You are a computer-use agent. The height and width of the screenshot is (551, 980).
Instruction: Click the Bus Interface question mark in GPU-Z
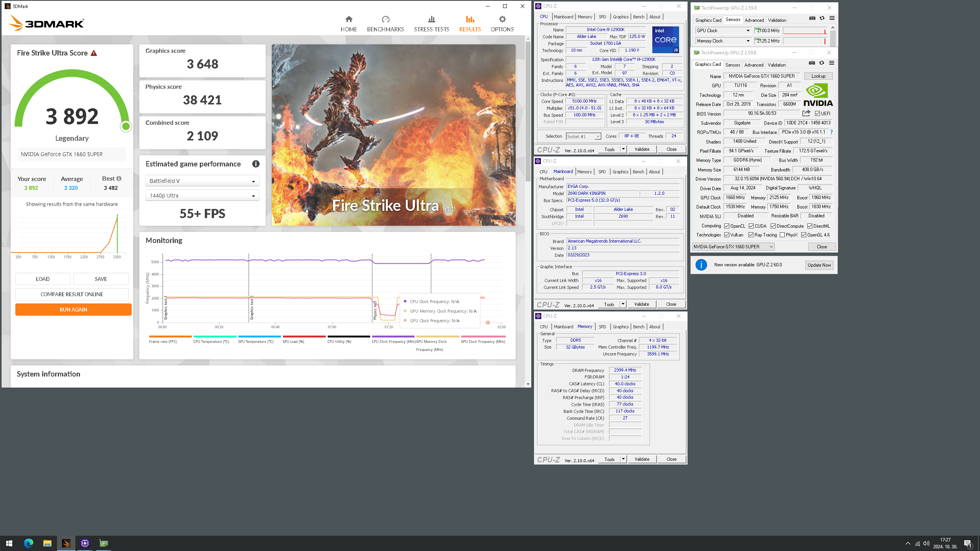(x=831, y=132)
